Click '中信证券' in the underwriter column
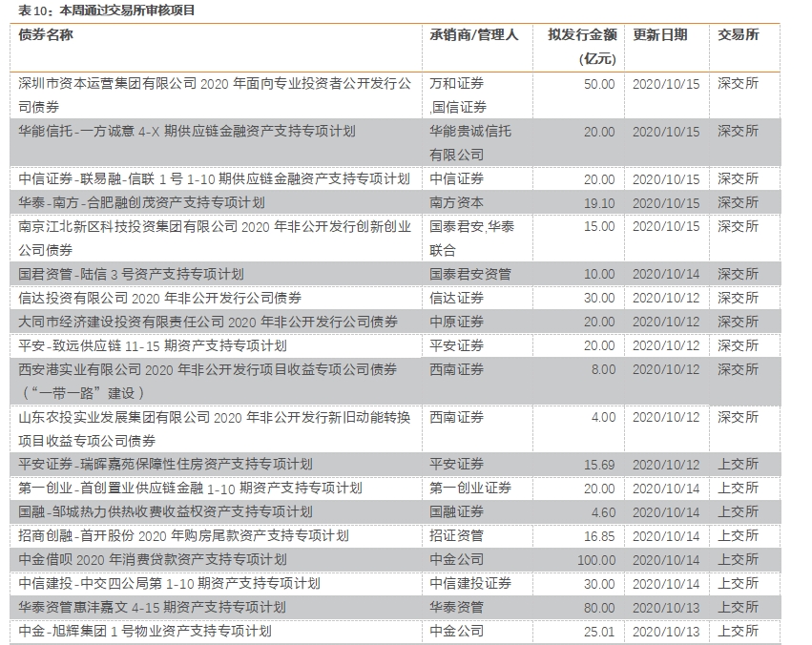 pos(456,178)
